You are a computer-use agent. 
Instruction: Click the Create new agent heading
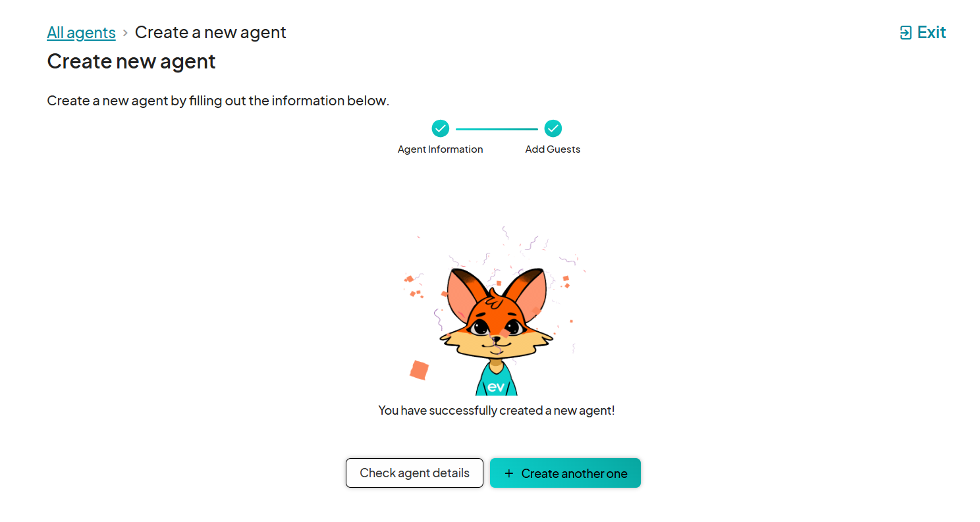pyautogui.click(x=131, y=61)
